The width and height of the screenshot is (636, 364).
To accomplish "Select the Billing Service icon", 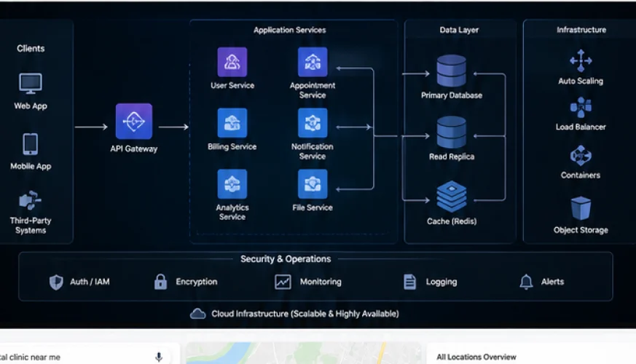I will click(x=232, y=123).
